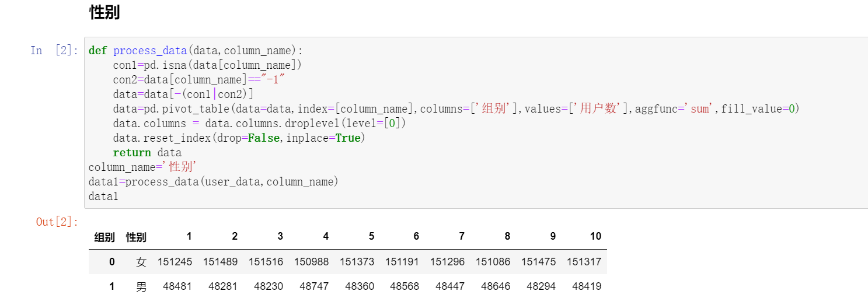Click the data1=process_data(user_data,column_name) line
This screenshot has width=868, height=305.
coord(214,181)
